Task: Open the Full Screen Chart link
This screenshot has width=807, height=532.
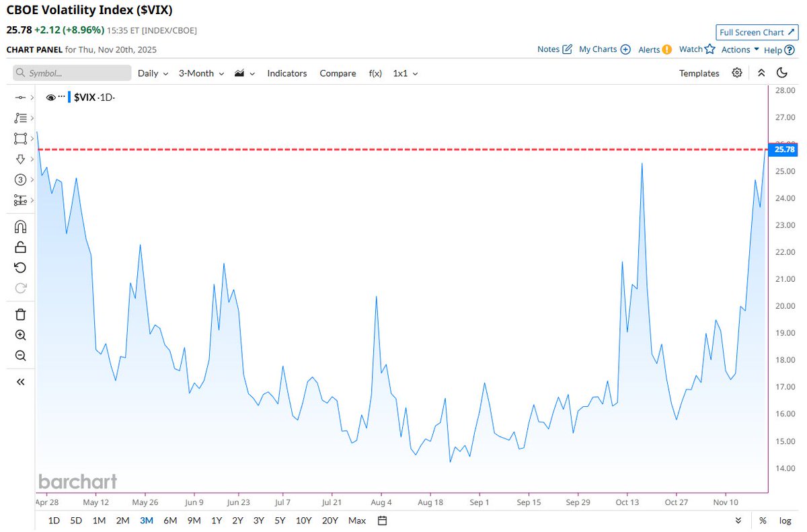Action: click(x=757, y=32)
